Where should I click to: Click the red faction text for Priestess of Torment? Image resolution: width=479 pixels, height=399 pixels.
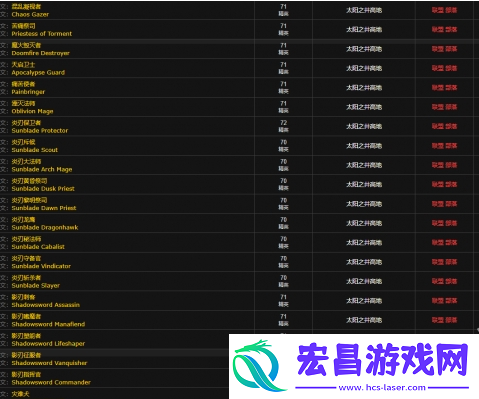(x=444, y=30)
